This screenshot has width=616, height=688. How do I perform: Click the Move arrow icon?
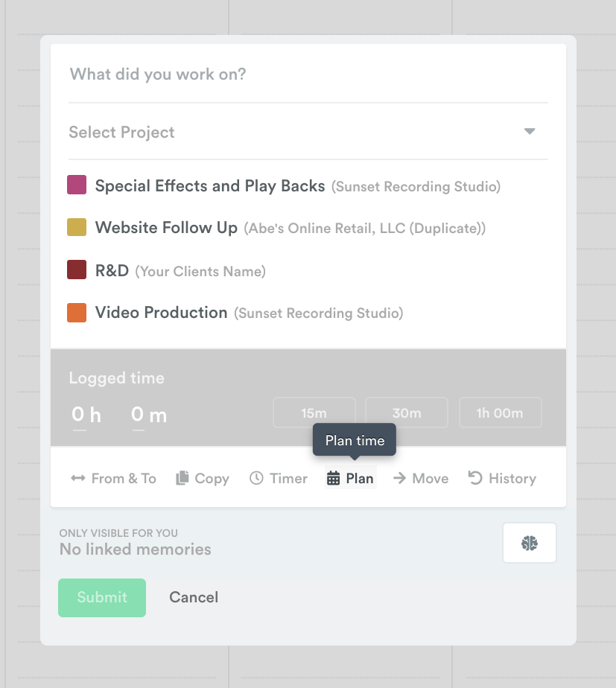point(400,478)
